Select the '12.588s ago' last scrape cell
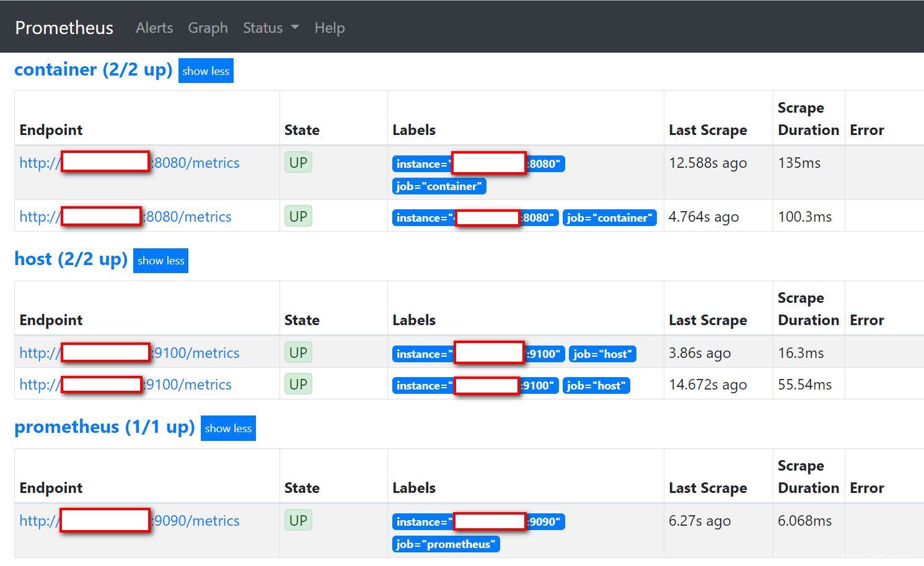This screenshot has height=566, width=924. point(708,163)
